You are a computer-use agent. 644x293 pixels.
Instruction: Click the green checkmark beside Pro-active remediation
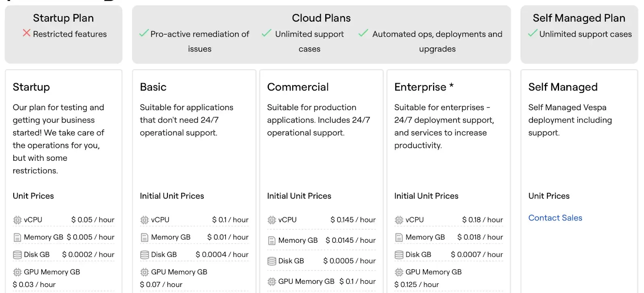click(x=144, y=33)
